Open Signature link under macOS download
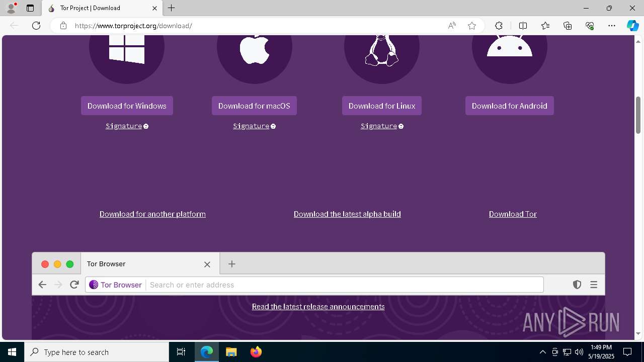This screenshot has height=362, width=644. (x=251, y=126)
